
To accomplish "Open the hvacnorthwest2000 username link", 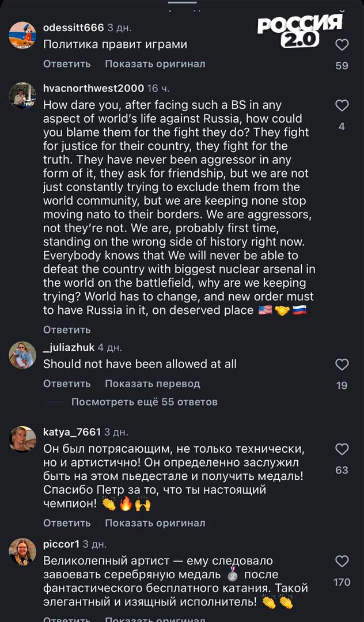I will pyautogui.click(x=93, y=88).
